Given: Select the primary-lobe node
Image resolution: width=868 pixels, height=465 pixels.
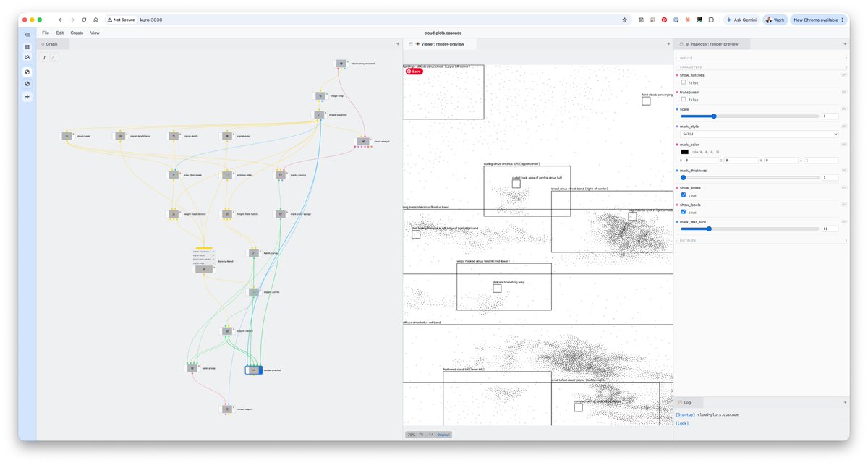Looking at the screenshot, I should (x=226, y=175).
